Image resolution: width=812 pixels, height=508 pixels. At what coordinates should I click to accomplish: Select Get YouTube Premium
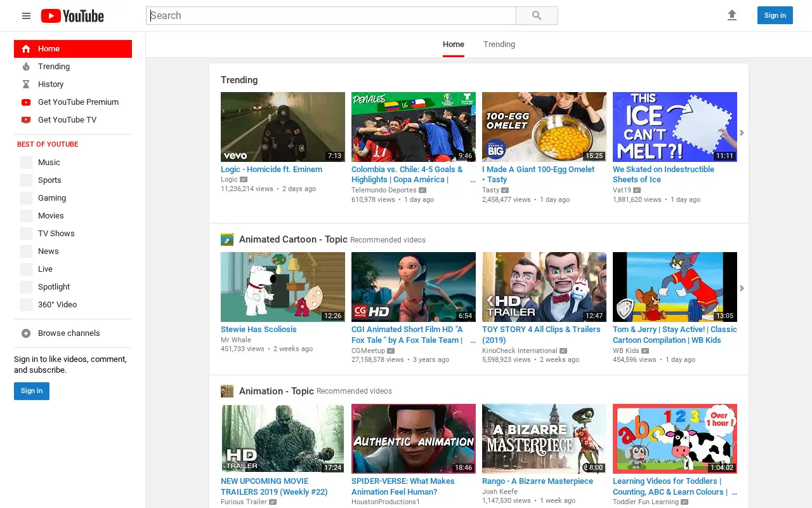coord(73,102)
